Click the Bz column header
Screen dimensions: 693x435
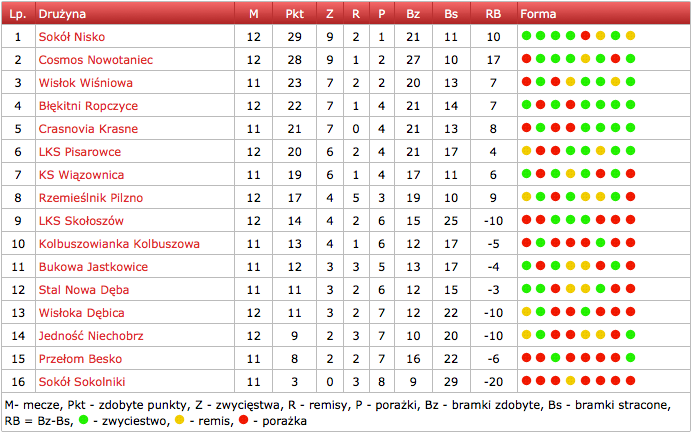click(x=413, y=14)
